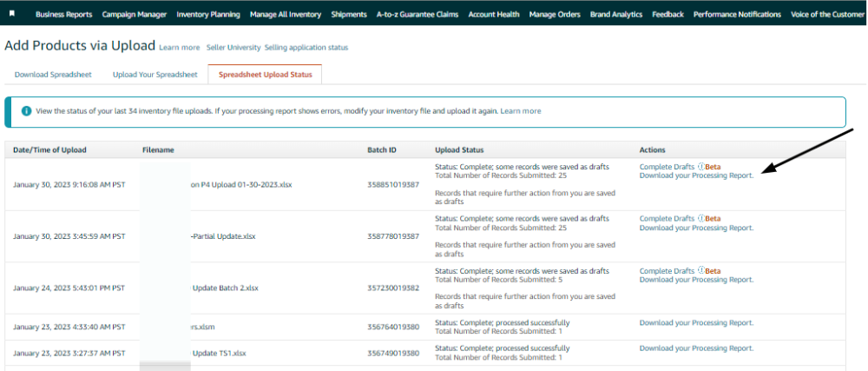The width and height of the screenshot is (868, 371).
Task: Click Learn more next to page title
Action: pyautogui.click(x=180, y=48)
